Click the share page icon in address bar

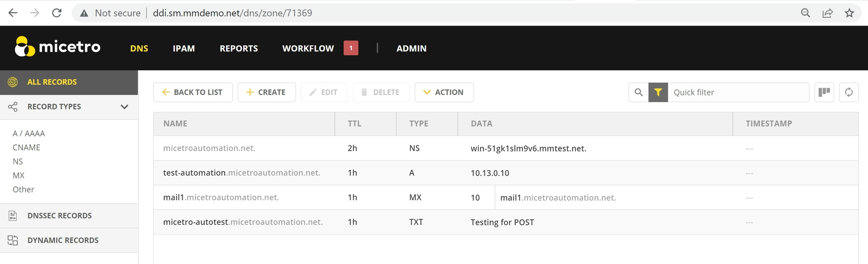click(x=828, y=13)
